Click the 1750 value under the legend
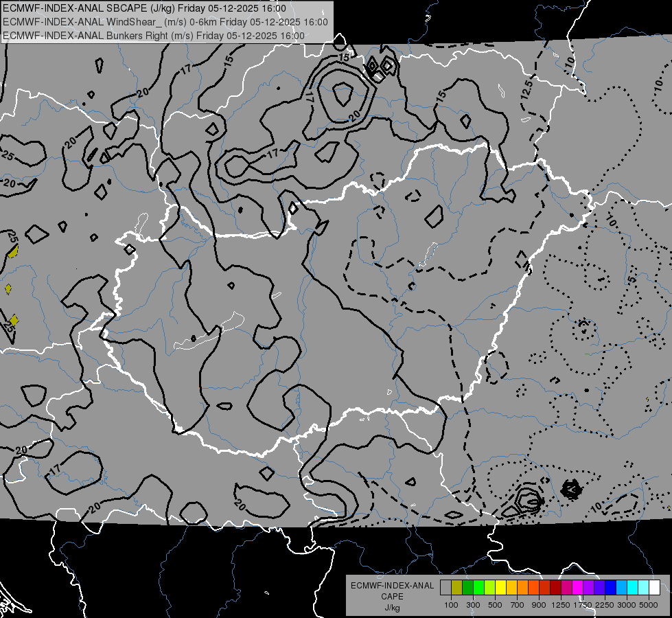 583,605
